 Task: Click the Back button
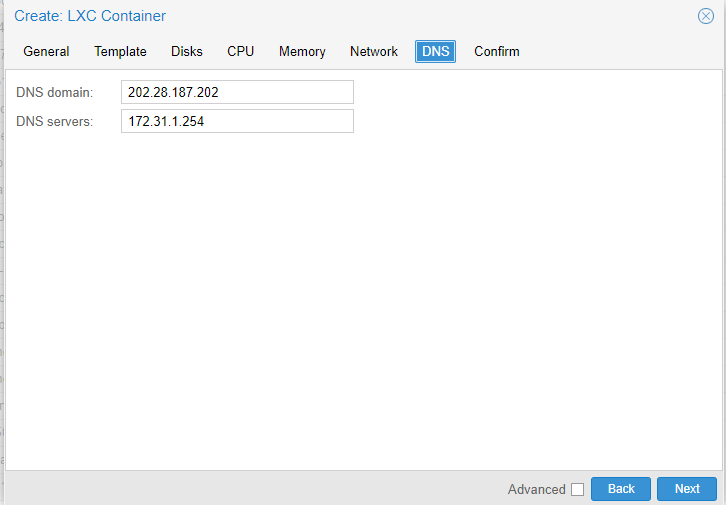click(x=620, y=489)
